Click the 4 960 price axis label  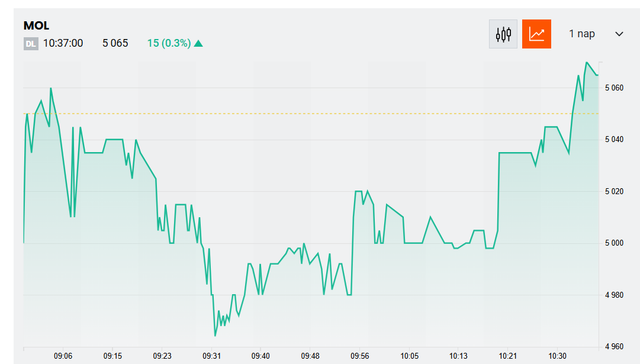(x=614, y=347)
